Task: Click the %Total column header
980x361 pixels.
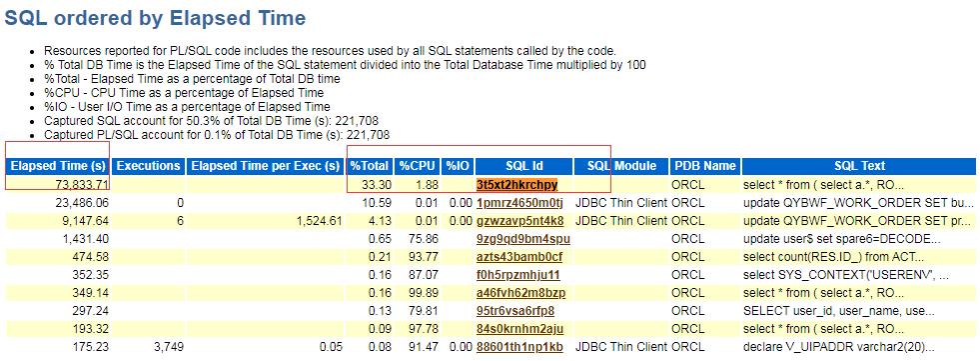Action: tap(370, 166)
